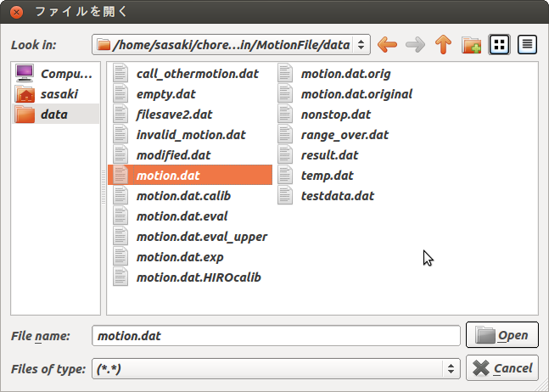Create a new folder with folder-plus icon
The height and width of the screenshot is (392, 549).
point(471,45)
